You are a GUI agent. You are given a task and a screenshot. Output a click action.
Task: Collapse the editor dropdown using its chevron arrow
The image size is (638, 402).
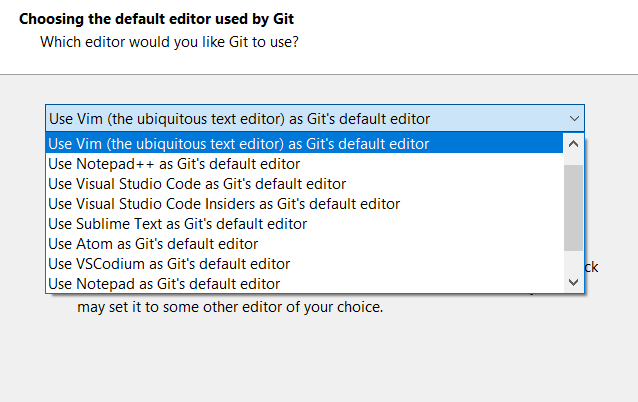tap(574, 117)
